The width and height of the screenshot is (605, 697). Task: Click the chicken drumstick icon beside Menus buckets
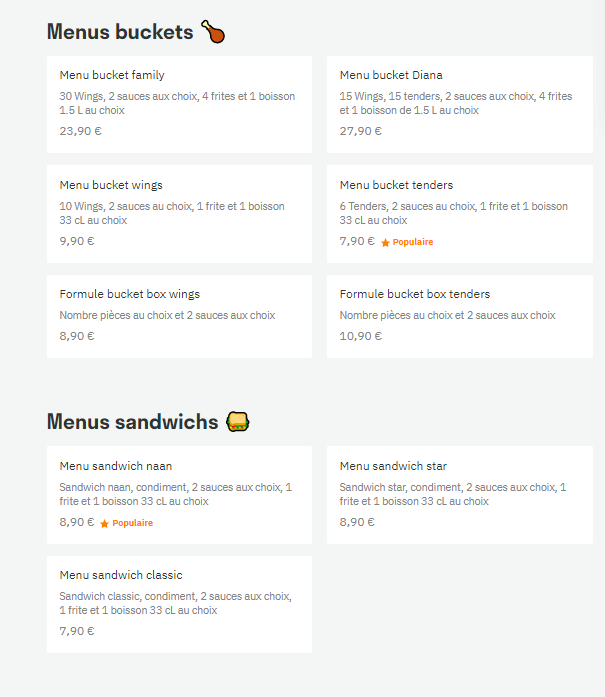213,32
